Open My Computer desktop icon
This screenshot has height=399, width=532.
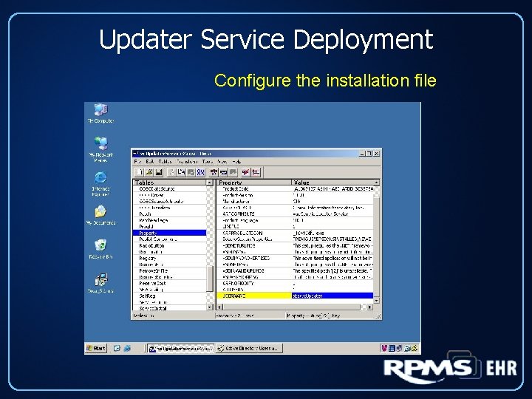pos(100,114)
